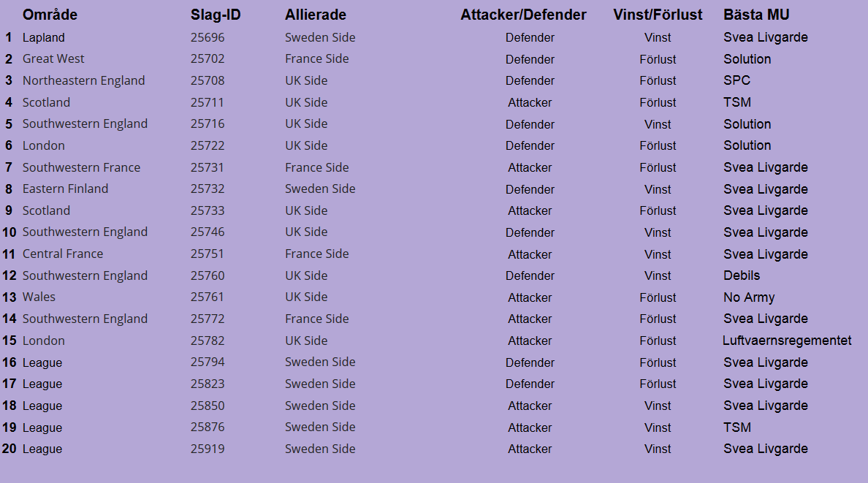Image resolution: width=868 pixels, height=483 pixels.
Task: Open the Central France link
Action: (63, 254)
